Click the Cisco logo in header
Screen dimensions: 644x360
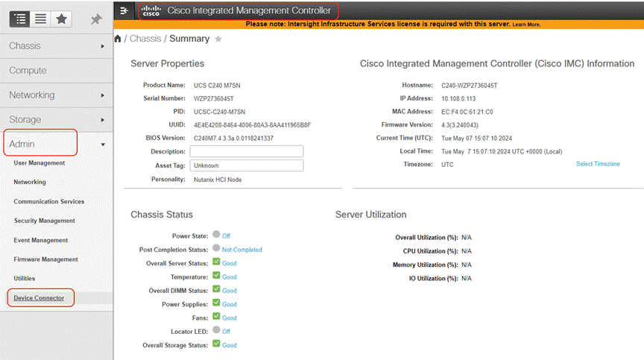151,10
